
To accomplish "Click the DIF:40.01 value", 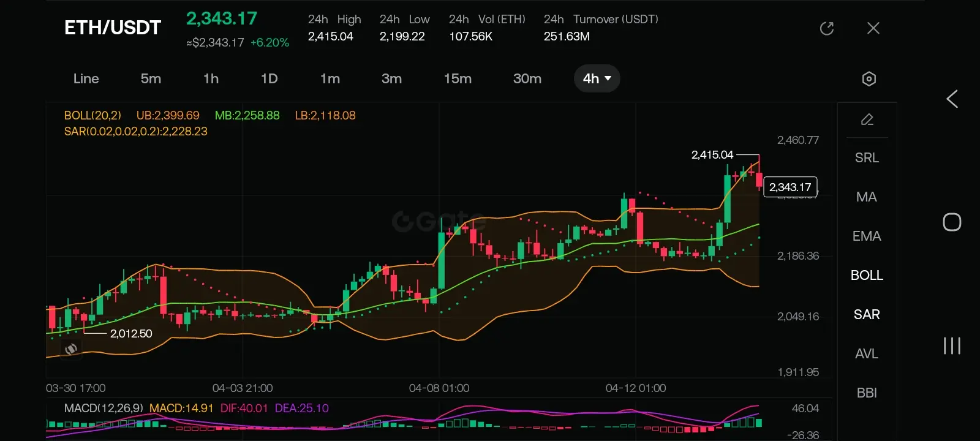I will (x=244, y=408).
